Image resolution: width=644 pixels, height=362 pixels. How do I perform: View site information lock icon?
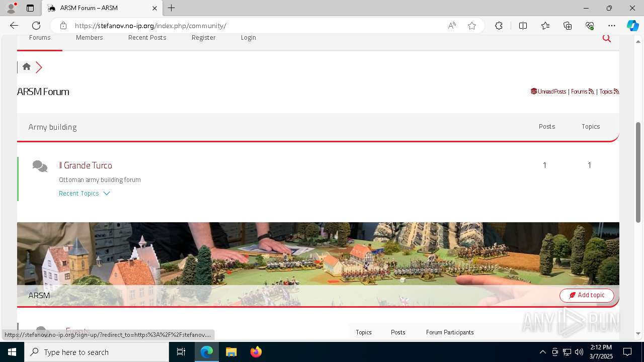[63, 26]
